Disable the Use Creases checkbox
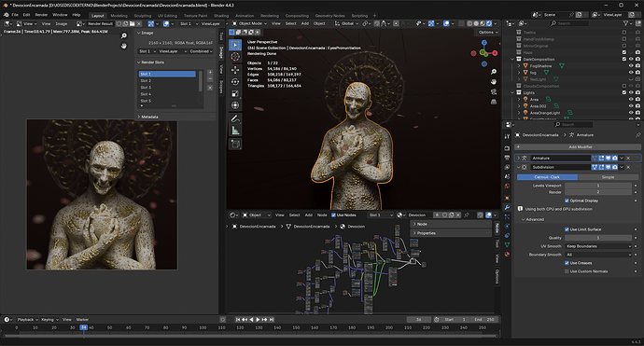644x346 pixels. coord(567,263)
